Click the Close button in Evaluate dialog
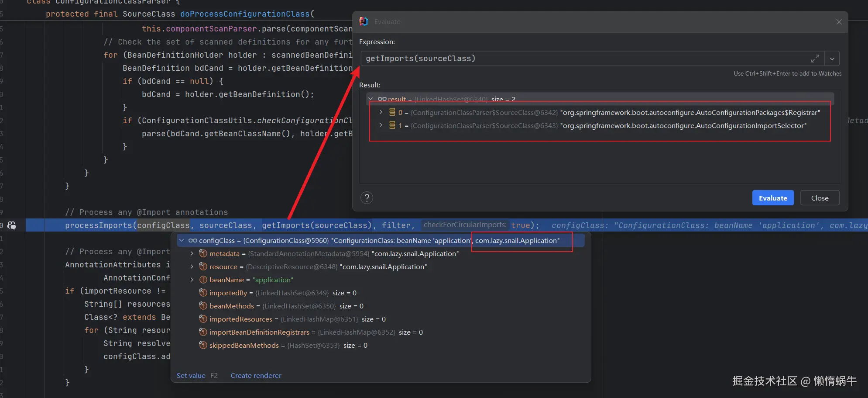The width and height of the screenshot is (868, 398). tap(820, 198)
